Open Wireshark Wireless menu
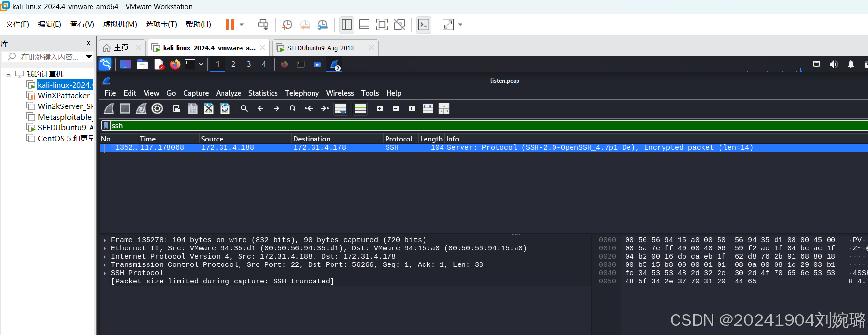The height and width of the screenshot is (335, 868). [340, 93]
